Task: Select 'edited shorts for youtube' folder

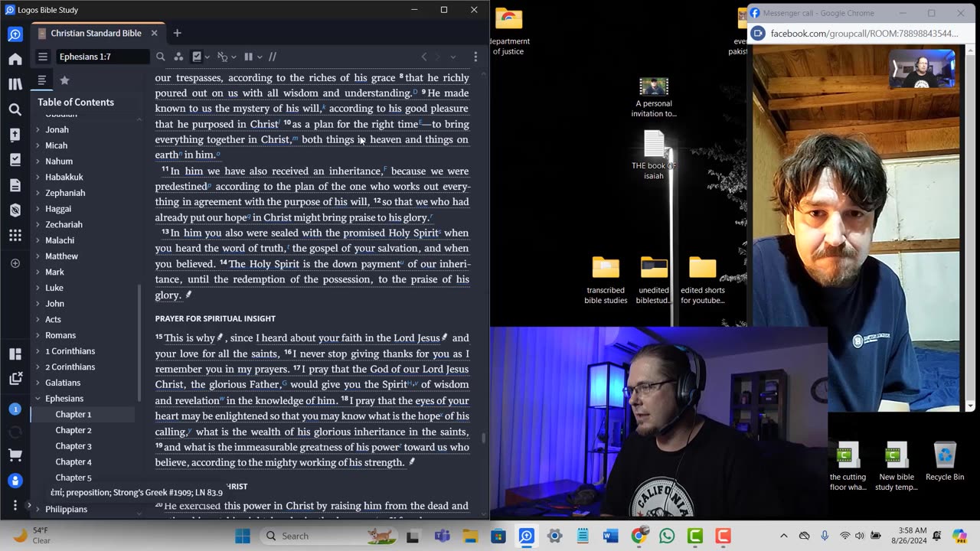Action: coord(702,280)
